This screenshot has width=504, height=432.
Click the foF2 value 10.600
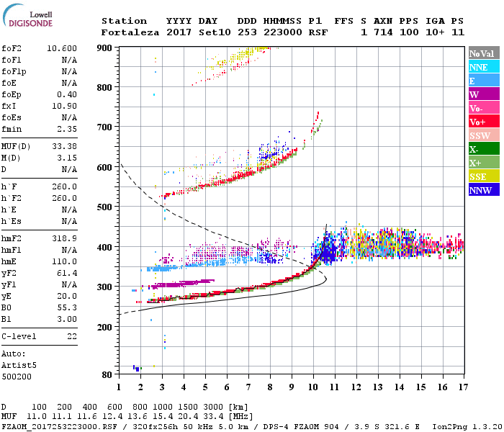pos(62,48)
